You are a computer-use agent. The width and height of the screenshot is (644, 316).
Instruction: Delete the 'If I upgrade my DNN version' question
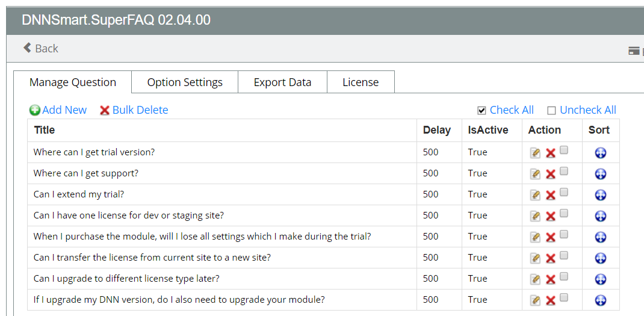tap(550, 301)
